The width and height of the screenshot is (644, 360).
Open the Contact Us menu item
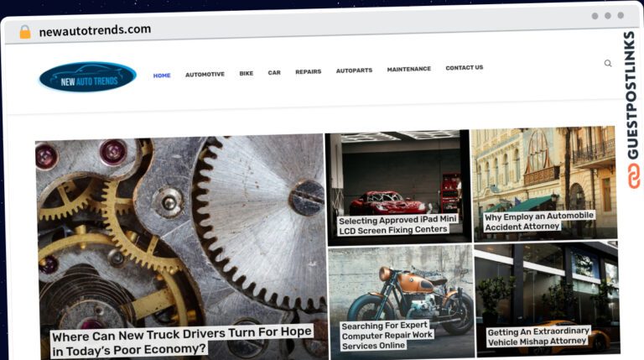pos(465,67)
